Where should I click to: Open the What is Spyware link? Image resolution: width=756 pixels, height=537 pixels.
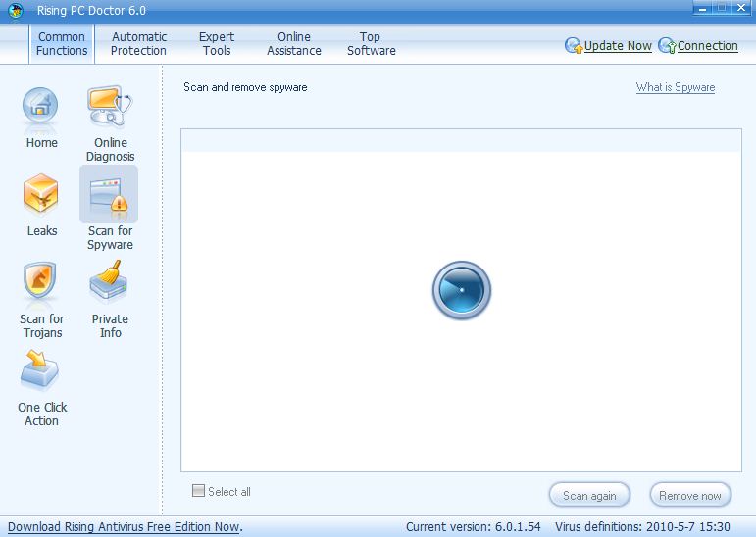tap(676, 87)
